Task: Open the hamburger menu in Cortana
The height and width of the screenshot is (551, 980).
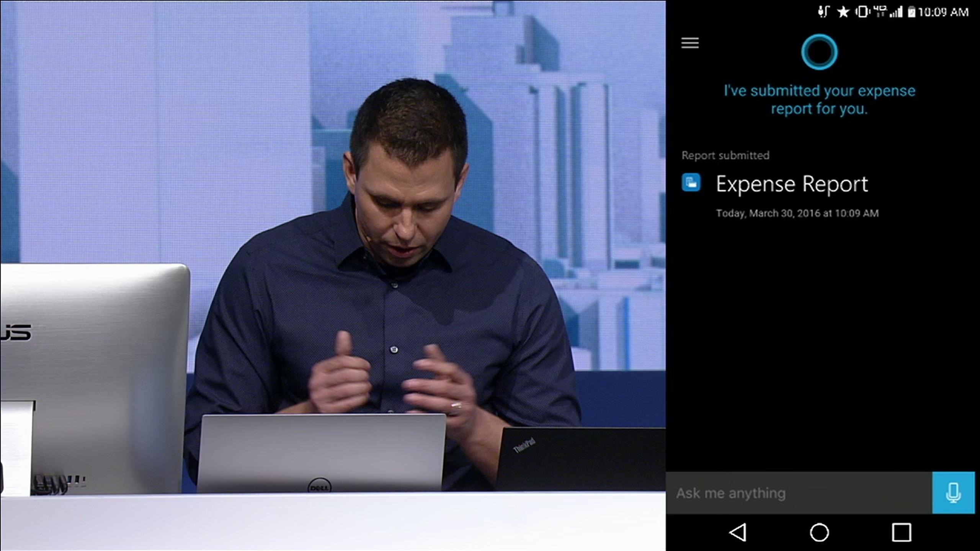Action: [690, 43]
